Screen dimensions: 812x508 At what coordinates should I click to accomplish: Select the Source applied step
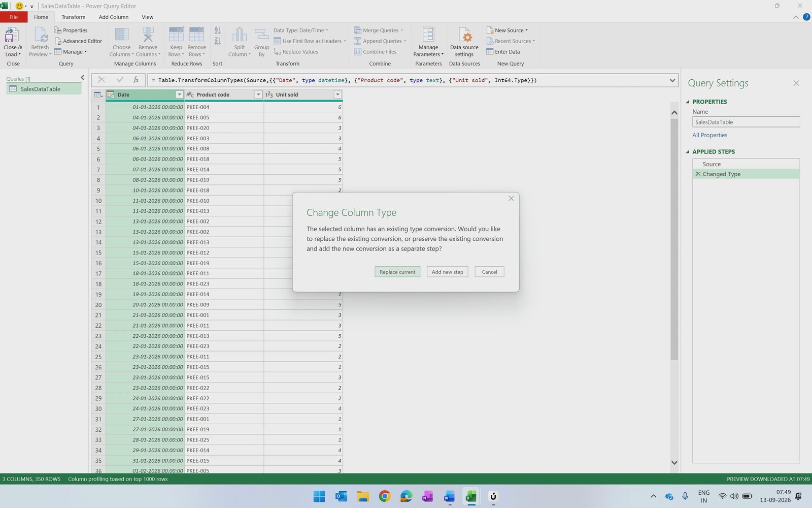tap(746, 164)
